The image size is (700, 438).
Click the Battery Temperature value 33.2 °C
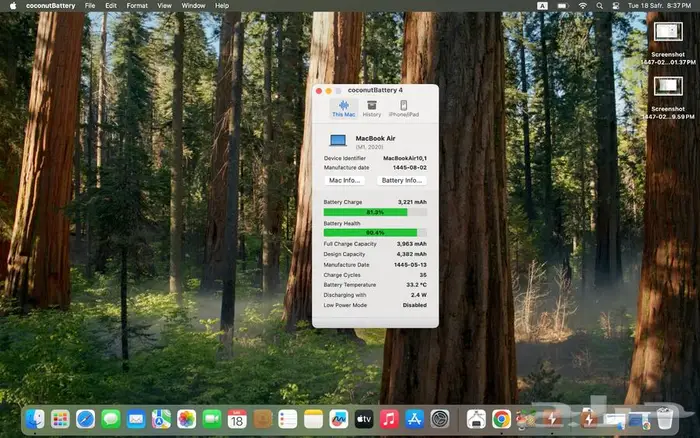pos(416,285)
